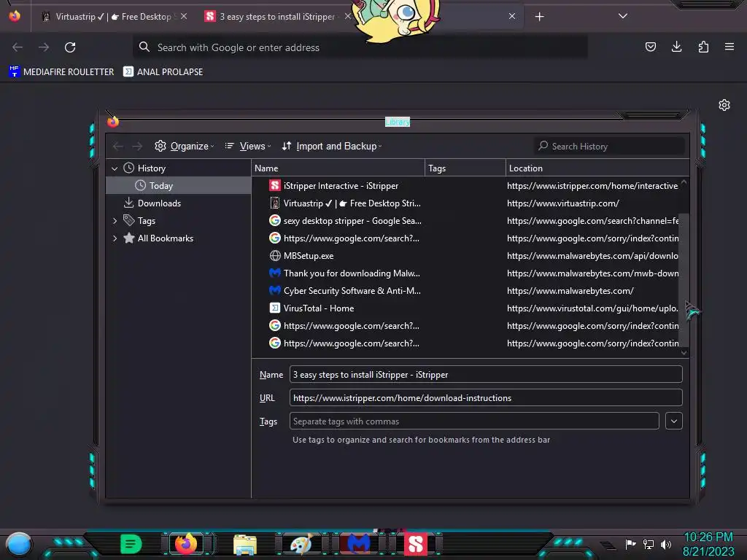Click the Tags input field
This screenshot has width=747, height=560.
point(474,421)
